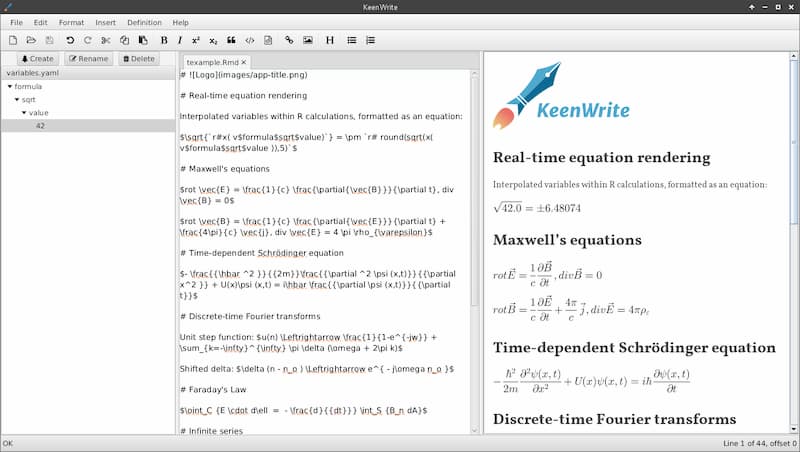Click the KeenWrite title bar app icon
The height and width of the screenshot is (452, 800).
coord(7,7)
